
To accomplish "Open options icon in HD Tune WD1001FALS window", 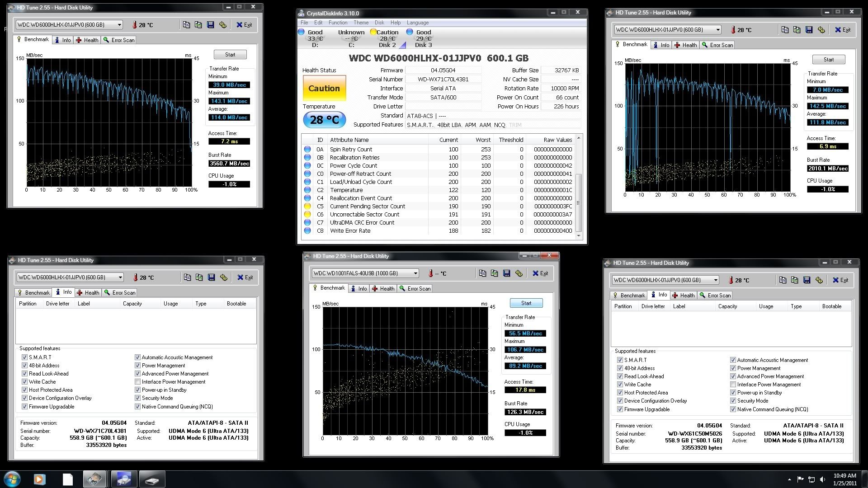I will [x=519, y=273].
